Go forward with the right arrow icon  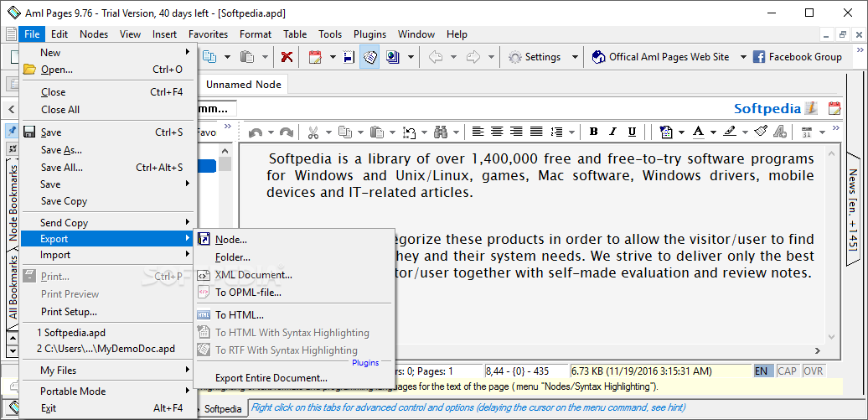click(x=473, y=57)
